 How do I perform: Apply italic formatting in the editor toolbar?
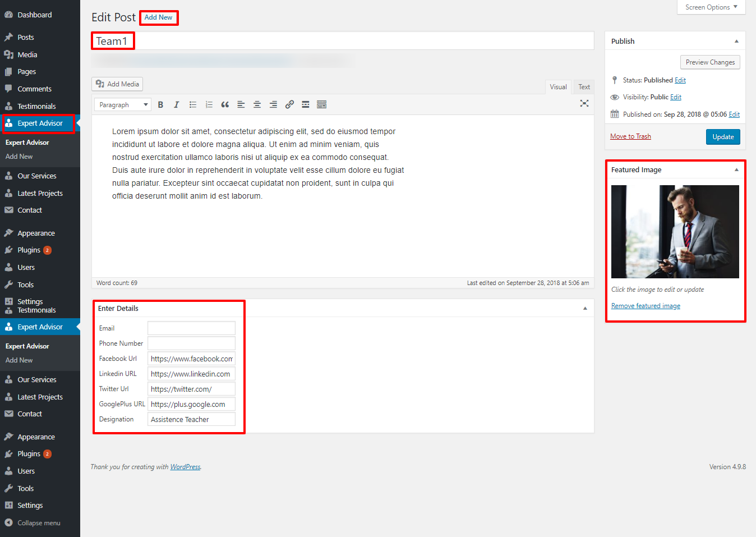176,105
